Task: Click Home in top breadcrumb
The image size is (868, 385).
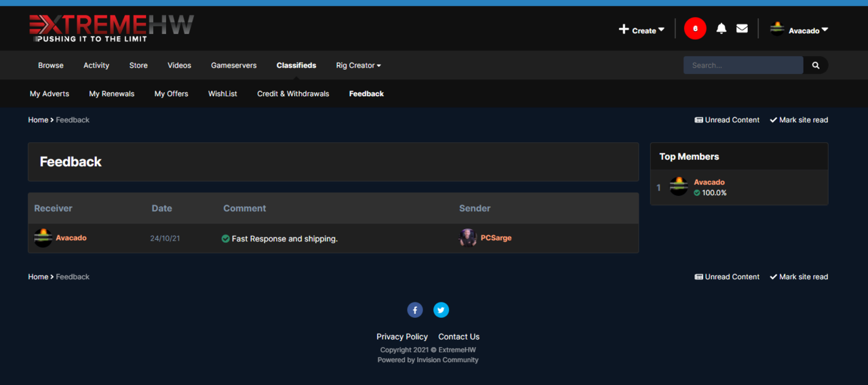Action: [38, 120]
